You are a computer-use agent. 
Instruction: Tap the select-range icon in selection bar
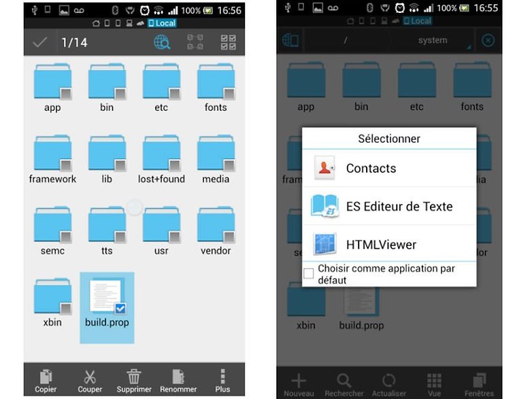(195, 42)
